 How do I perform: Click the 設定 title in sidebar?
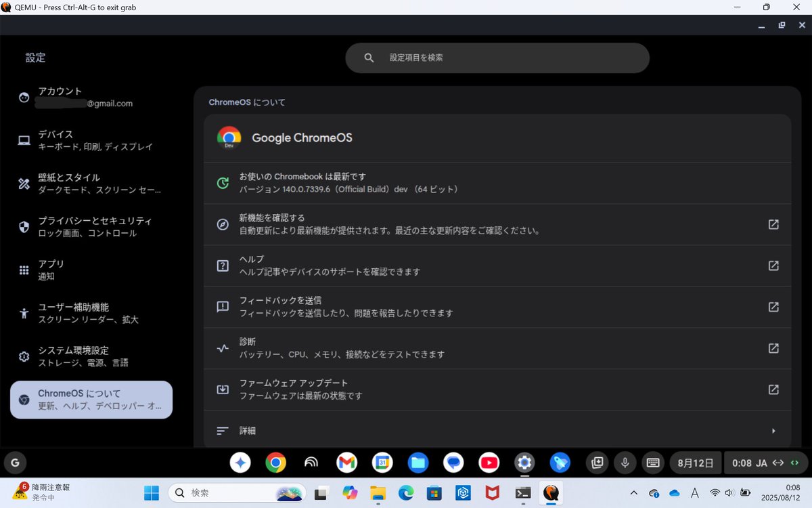click(x=35, y=58)
